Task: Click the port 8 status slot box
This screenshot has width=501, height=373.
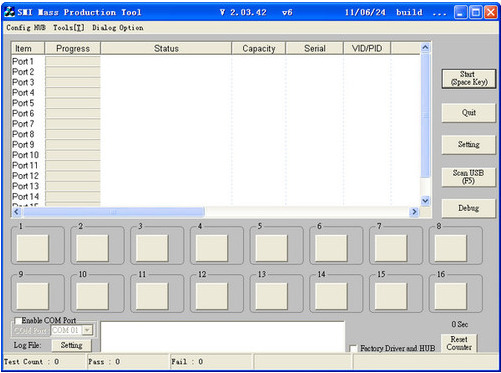Action: point(451,248)
